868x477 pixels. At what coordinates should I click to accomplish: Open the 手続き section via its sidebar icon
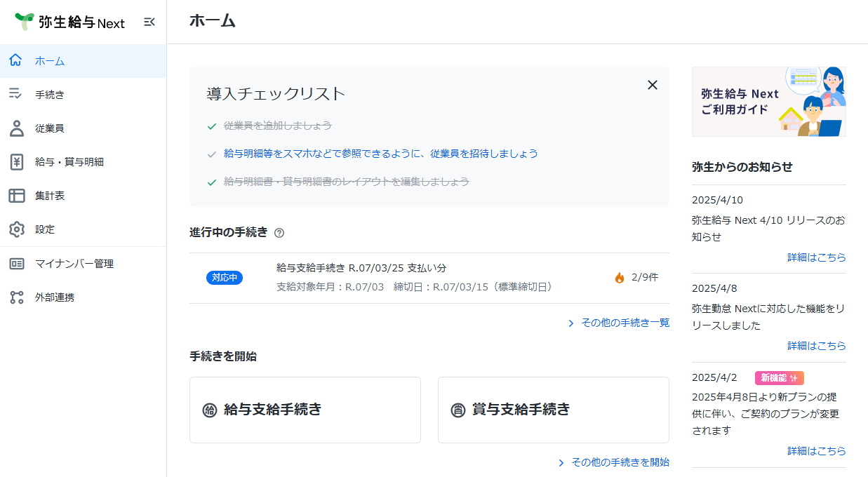click(x=15, y=94)
